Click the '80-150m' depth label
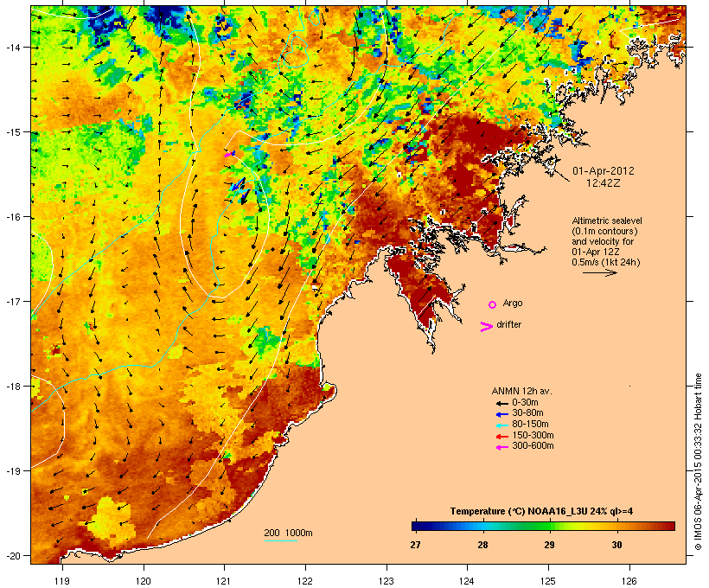709x588 pixels. 530,425
